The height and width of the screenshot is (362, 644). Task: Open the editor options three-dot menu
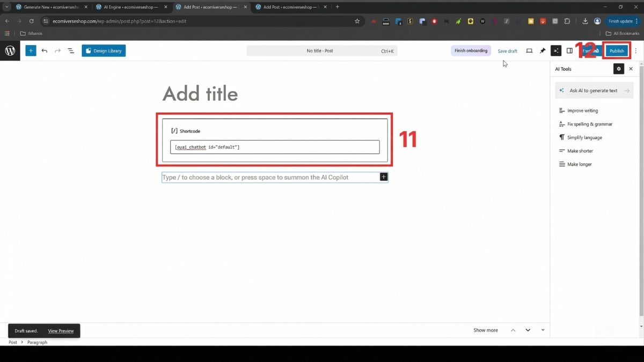[x=636, y=51]
